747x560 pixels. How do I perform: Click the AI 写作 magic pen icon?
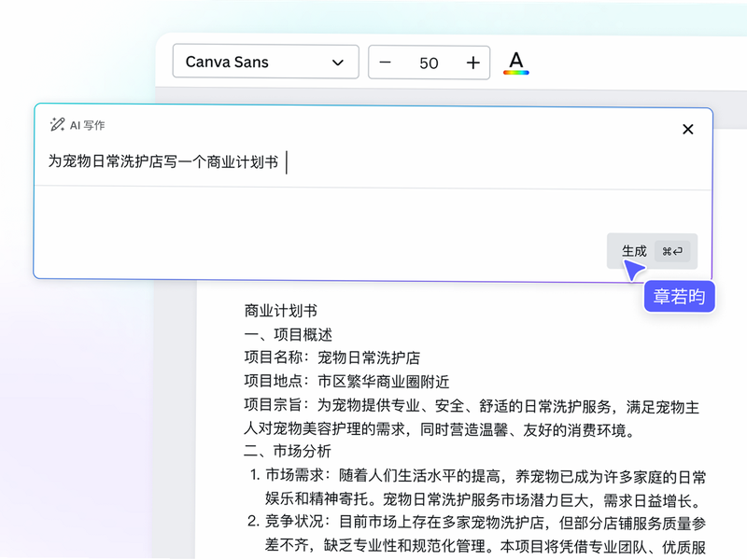coord(57,125)
